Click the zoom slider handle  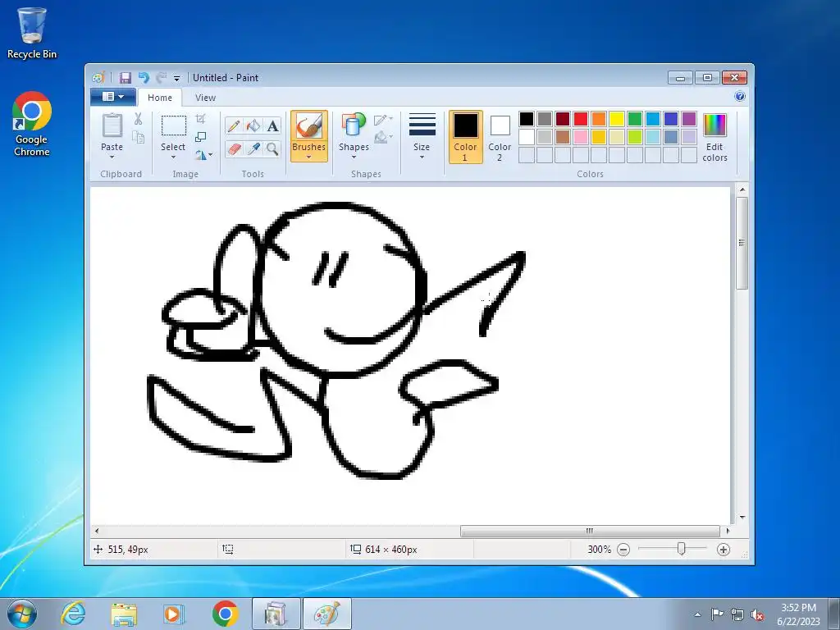tap(682, 549)
